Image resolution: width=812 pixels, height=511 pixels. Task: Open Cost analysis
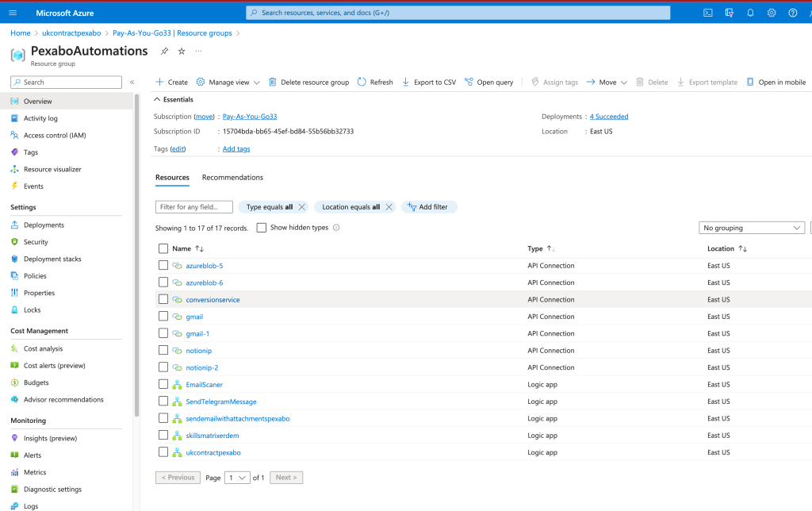[x=43, y=349]
